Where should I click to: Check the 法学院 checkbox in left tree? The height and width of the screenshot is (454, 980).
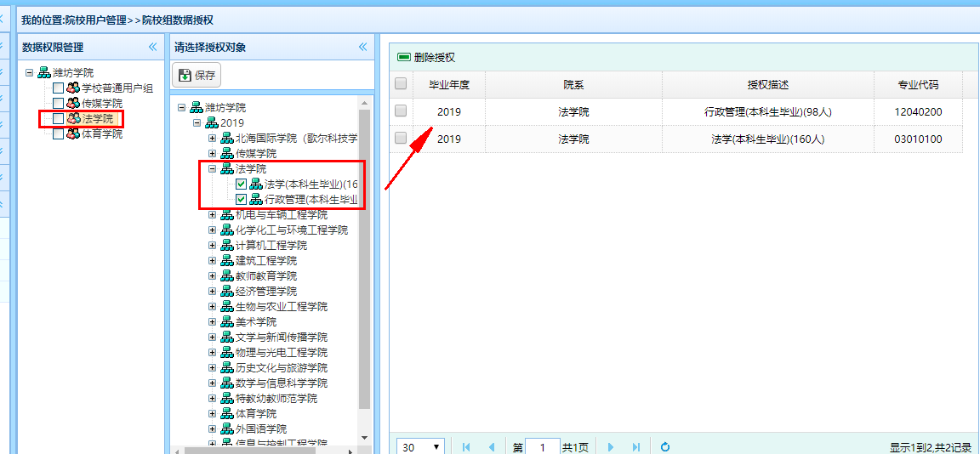click(x=58, y=118)
